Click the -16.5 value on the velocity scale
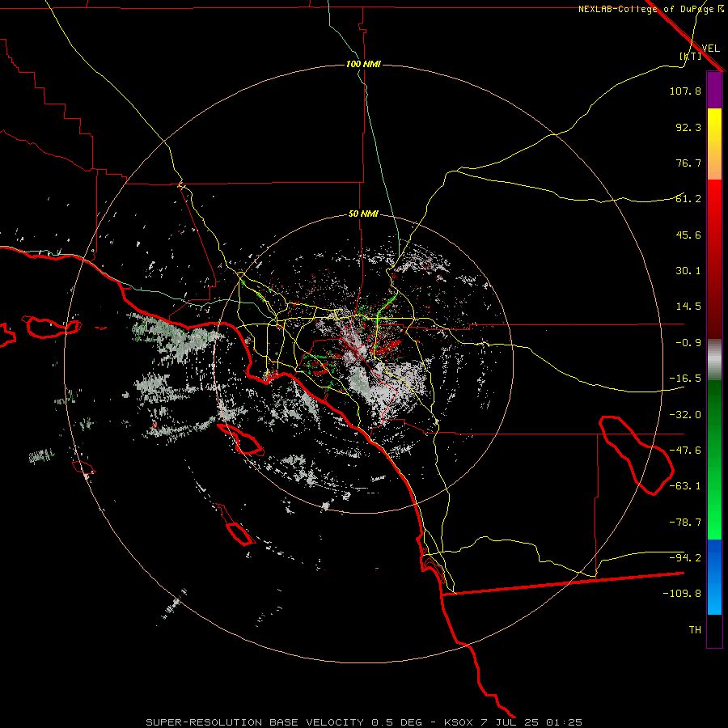728x728 pixels. point(685,379)
